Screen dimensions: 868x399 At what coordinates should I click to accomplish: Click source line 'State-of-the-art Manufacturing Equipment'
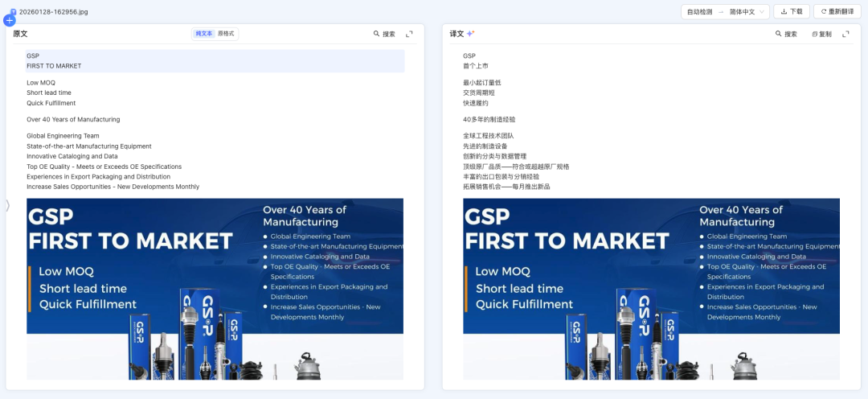click(x=89, y=146)
